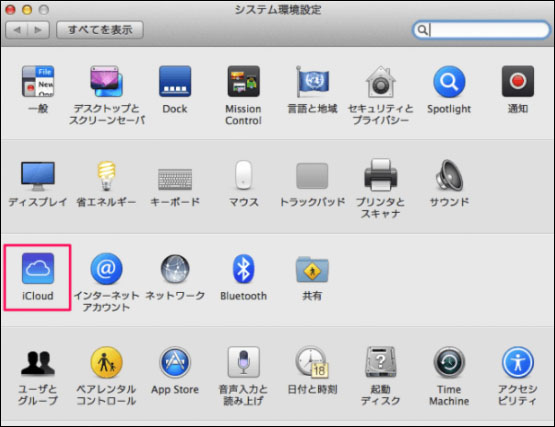Open トラックパッド preferences
Viewport: 555px width, 427px height.
[x=312, y=176]
